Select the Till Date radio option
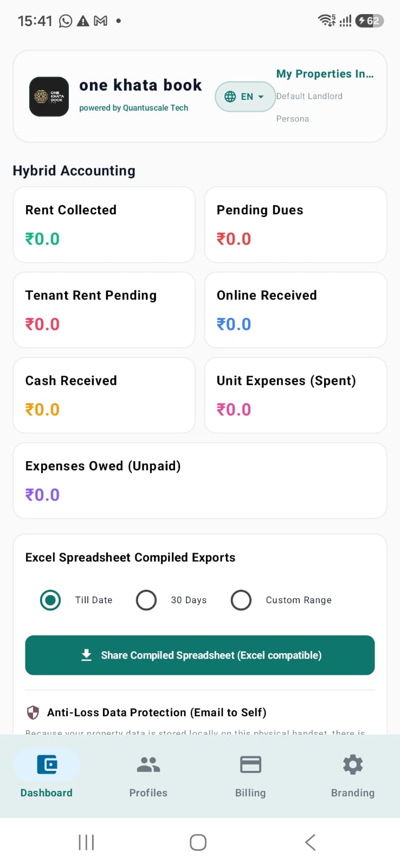 click(50, 600)
